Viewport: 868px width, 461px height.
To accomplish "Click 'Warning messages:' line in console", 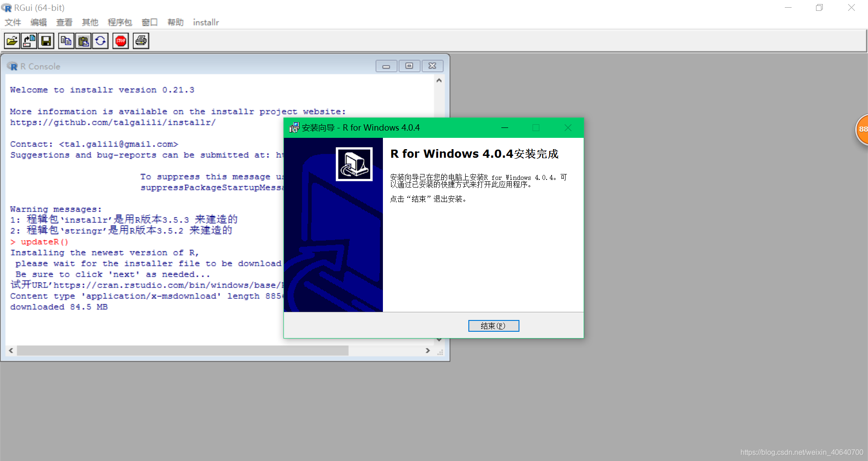I will 56,209.
